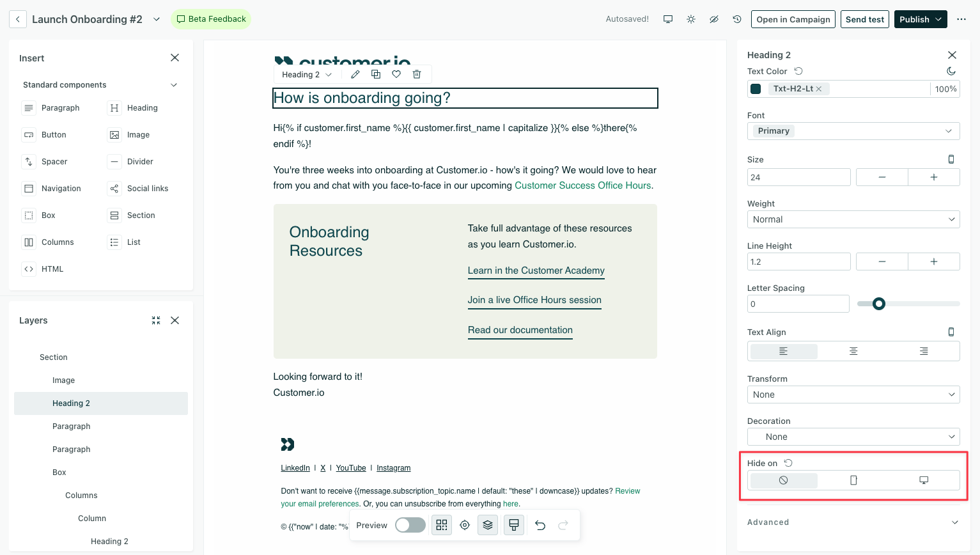Click the trash icon in Heading 2 toolbar
Viewport: 980px width, 555px height.
tap(417, 74)
